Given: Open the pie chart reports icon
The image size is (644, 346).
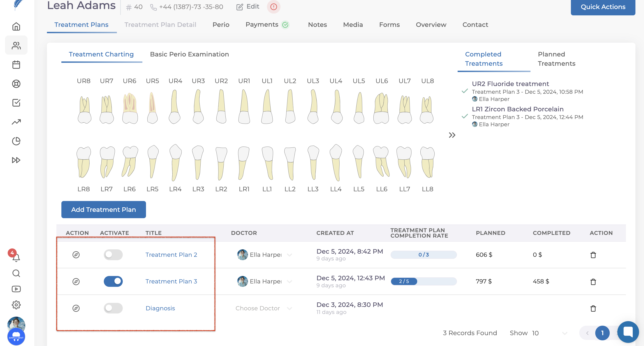Looking at the screenshot, I should (16, 141).
